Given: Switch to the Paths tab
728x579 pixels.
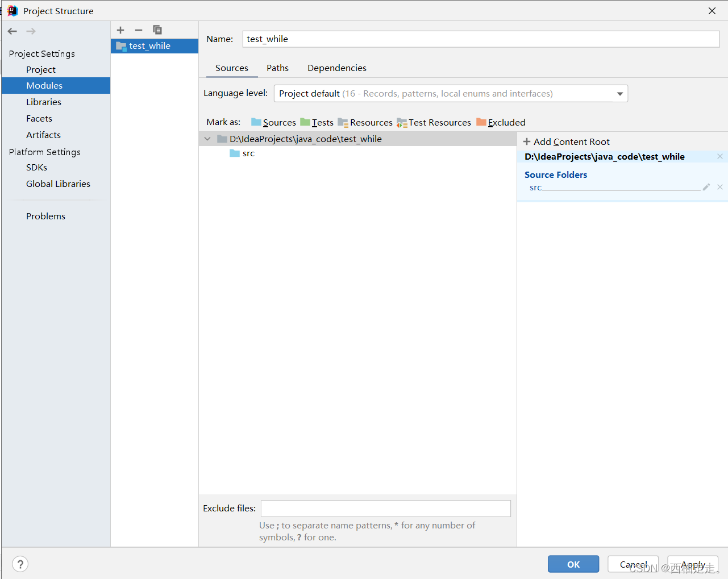Looking at the screenshot, I should pyautogui.click(x=277, y=68).
